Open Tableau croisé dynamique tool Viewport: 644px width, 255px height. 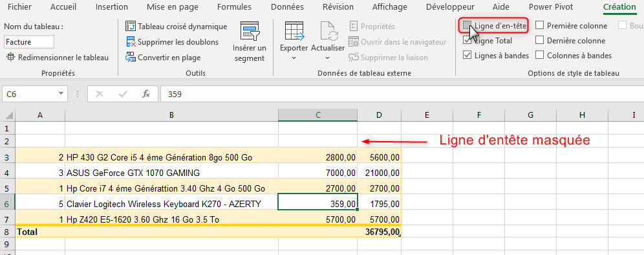point(177,27)
